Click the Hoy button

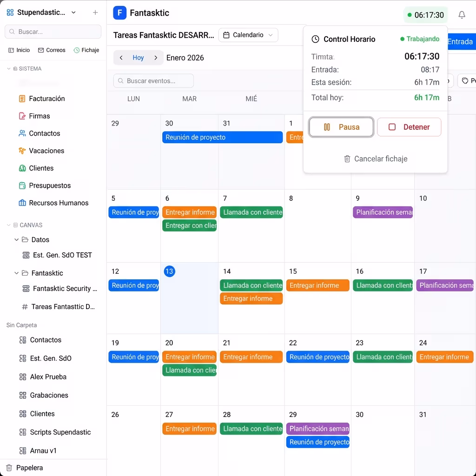pyautogui.click(x=138, y=58)
